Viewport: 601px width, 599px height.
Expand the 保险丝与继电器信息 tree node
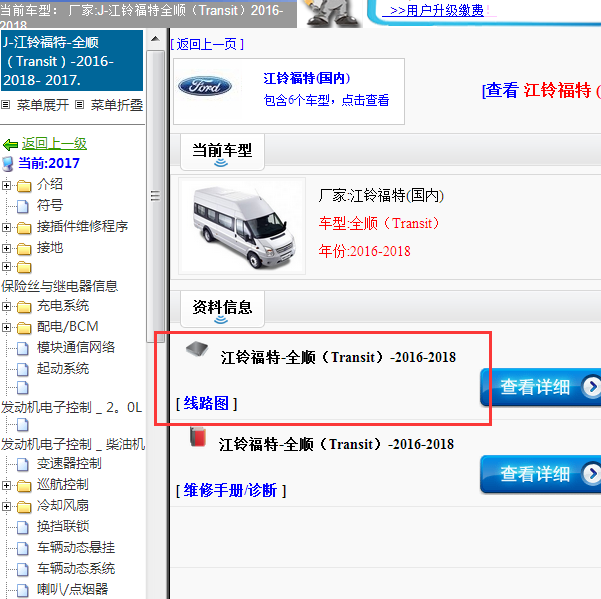(x=6, y=266)
